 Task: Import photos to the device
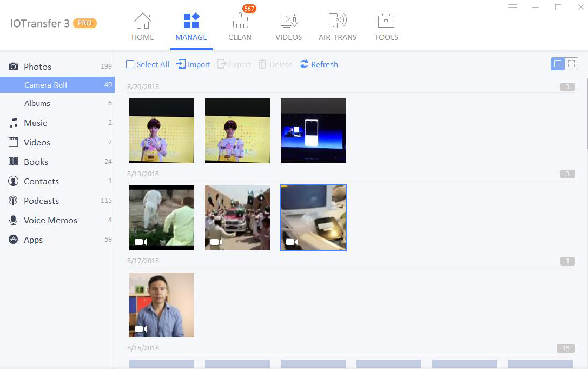coord(193,64)
